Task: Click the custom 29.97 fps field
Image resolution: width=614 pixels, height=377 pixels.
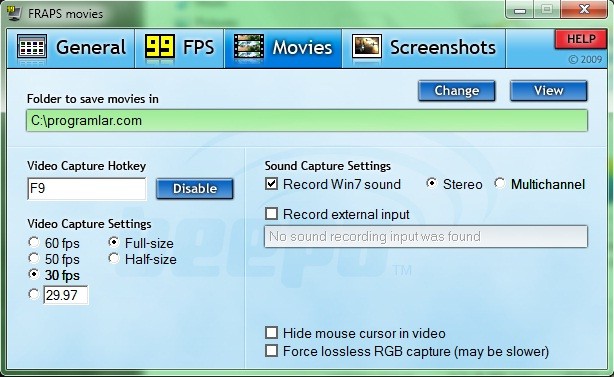Action: pos(66,295)
